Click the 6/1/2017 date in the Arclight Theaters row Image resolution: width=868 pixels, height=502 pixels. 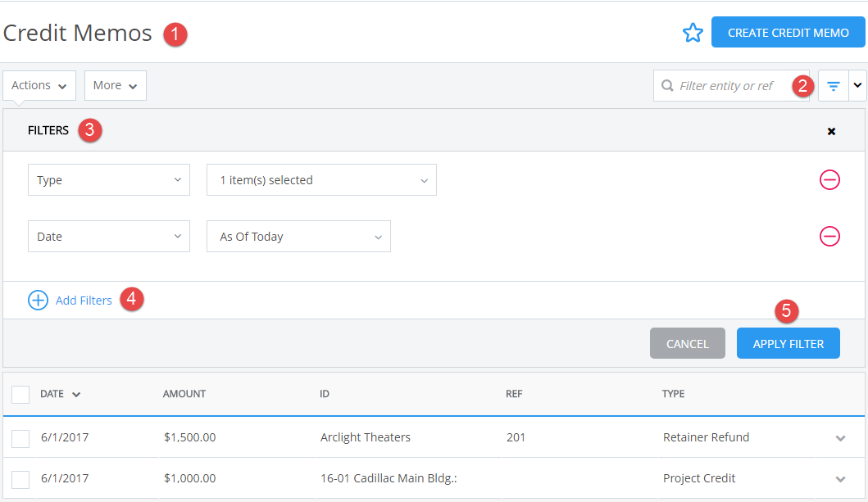[x=65, y=437]
